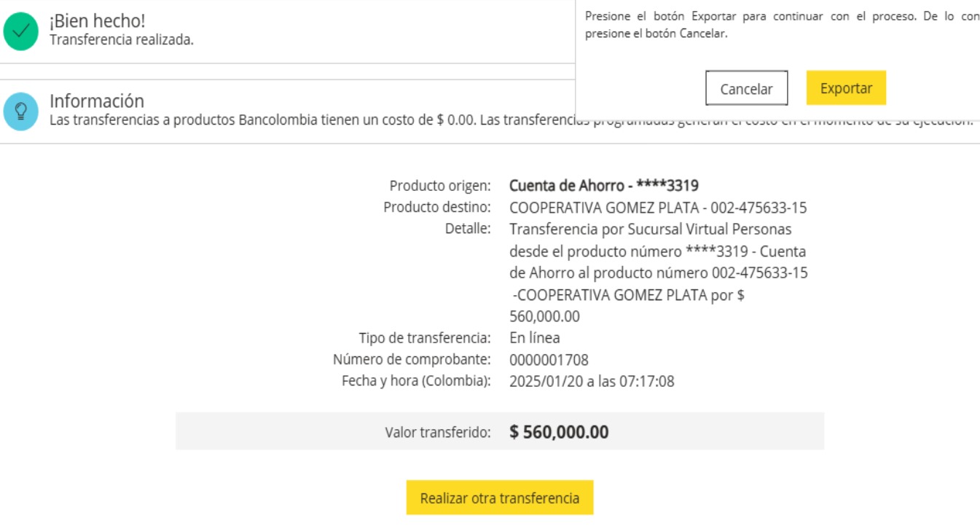Click the Detalle transfer description paragraph
The image size is (980, 529).
pos(657,273)
